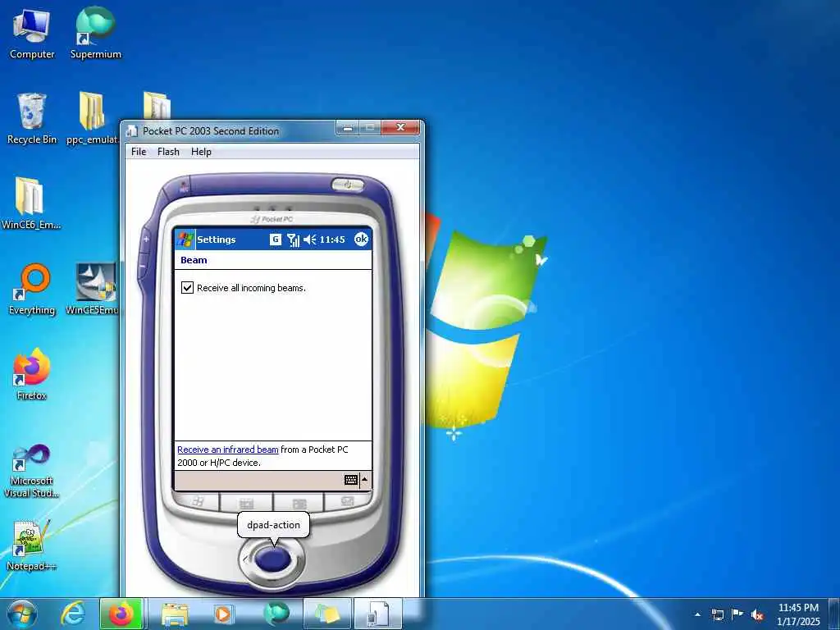Select the WinCE6_Em folder on desktop
Image resolution: width=840 pixels, height=630 pixels.
30,203
